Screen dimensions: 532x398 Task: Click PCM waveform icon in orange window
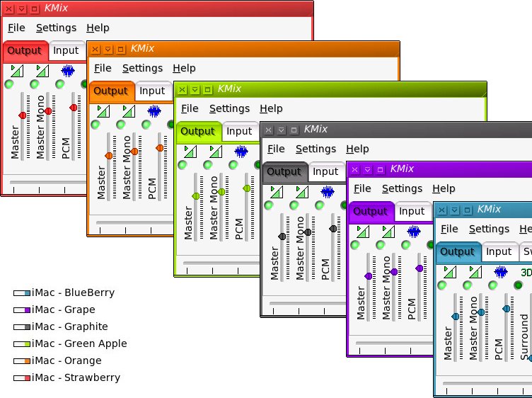tap(154, 111)
